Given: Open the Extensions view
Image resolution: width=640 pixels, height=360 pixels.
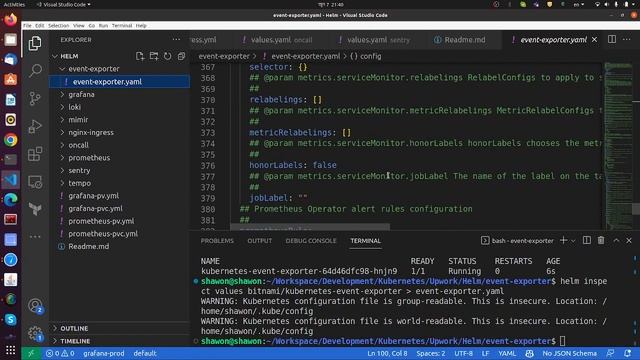Looking at the screenshot, I should (x=35, y=154).
